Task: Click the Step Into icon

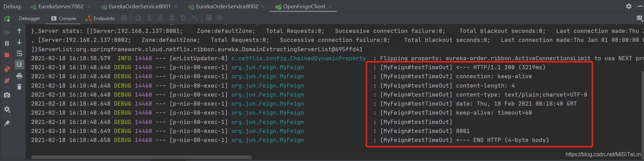Action: (x=161, y=18)
